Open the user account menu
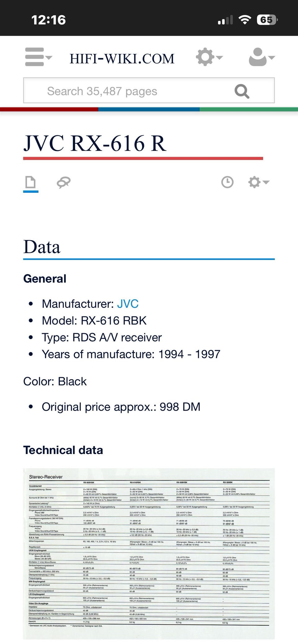Viewport: 298px width, 644px height. tap(261, 57)
